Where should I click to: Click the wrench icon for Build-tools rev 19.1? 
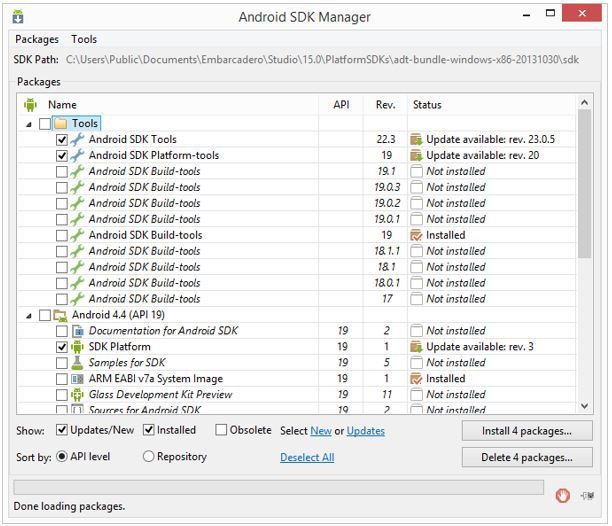(77, 171)
